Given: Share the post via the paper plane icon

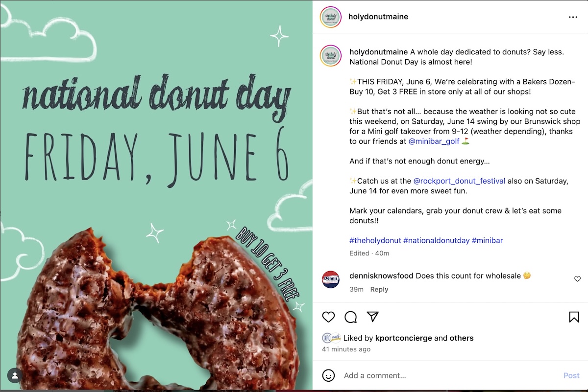Looking at the screenshot, I should (x=373, y=317).
